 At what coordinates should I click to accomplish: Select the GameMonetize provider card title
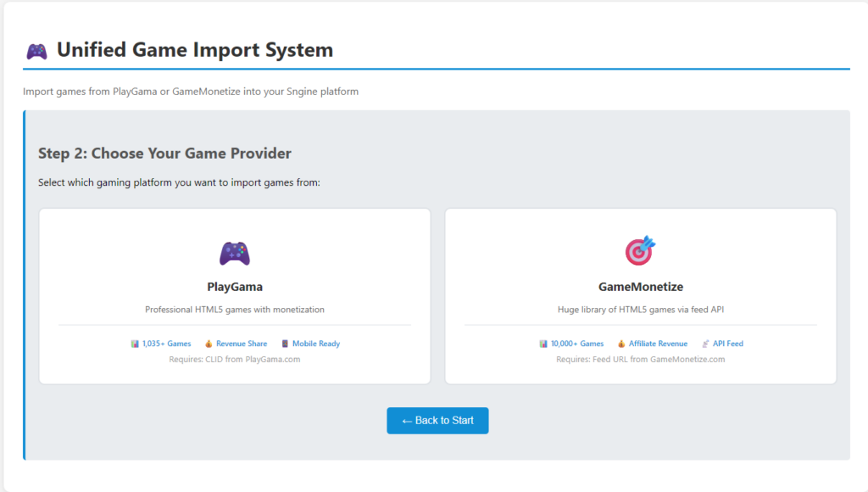click(x=640, y=287)
